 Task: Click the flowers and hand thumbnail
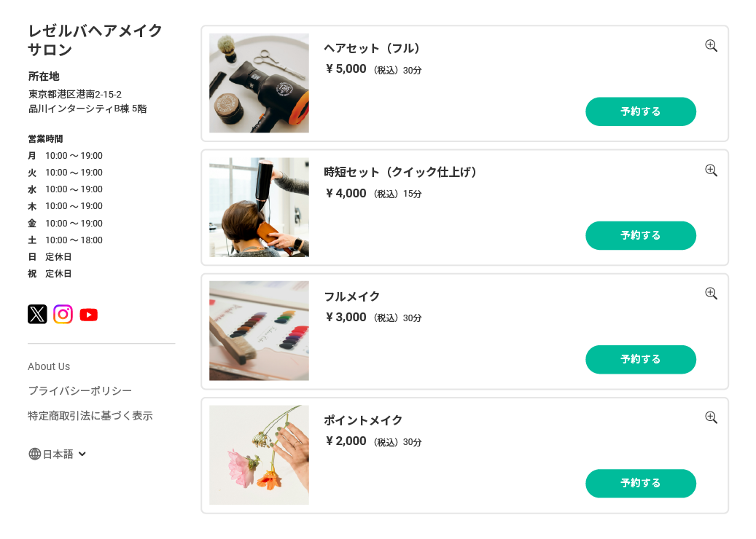(259, 455)
